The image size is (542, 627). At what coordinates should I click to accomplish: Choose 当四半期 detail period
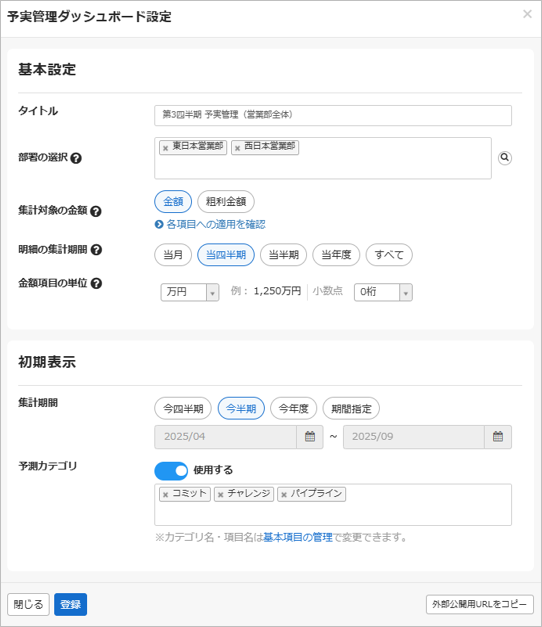(x=226, y=255)
